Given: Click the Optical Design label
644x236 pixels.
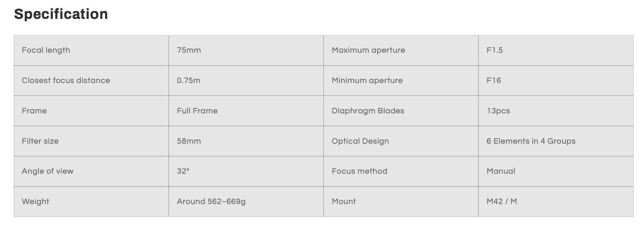Looking at the screenshot, I should [360, 141].
